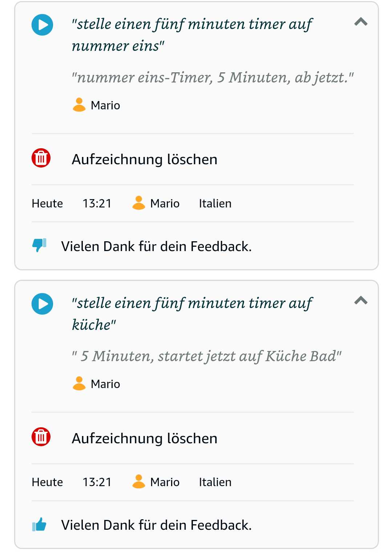Tap "Italien" device label in first card
The width and height of the screenshot is (392, 553).
[215, 203]
